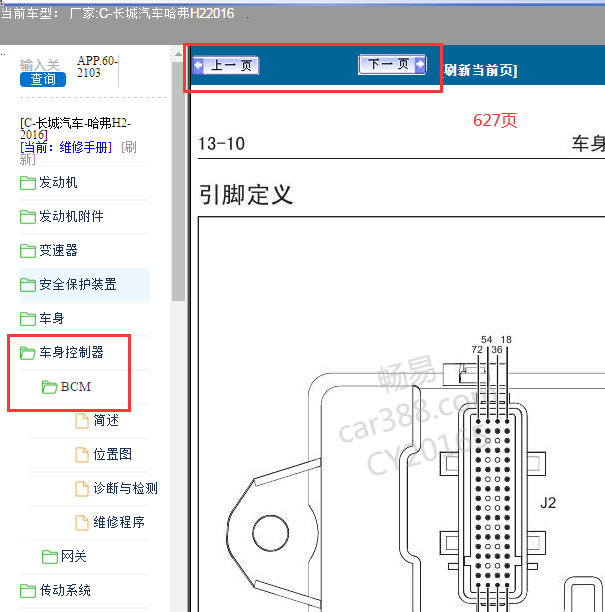Click the 刷新当前页 refresh link

coord(480,70)
